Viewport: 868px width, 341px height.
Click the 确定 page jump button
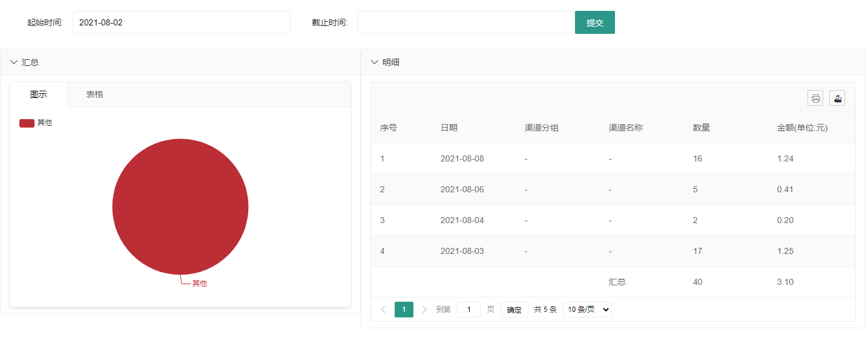(514, 310)
